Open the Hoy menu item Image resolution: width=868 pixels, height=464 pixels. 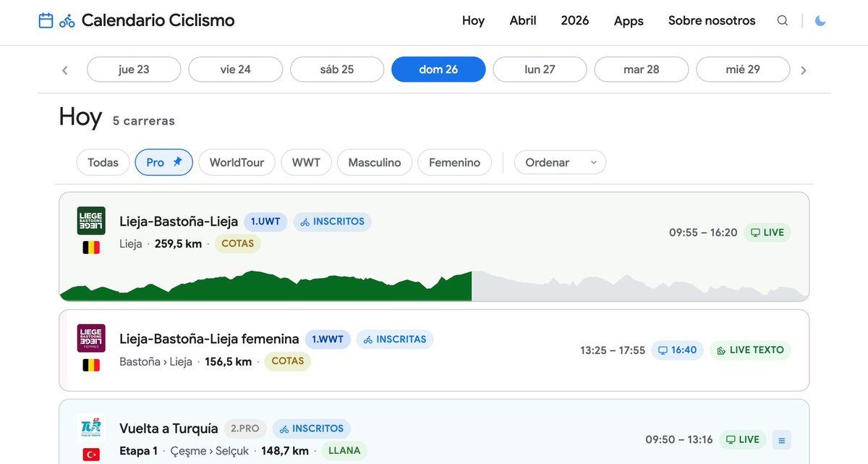click(473, 20)
